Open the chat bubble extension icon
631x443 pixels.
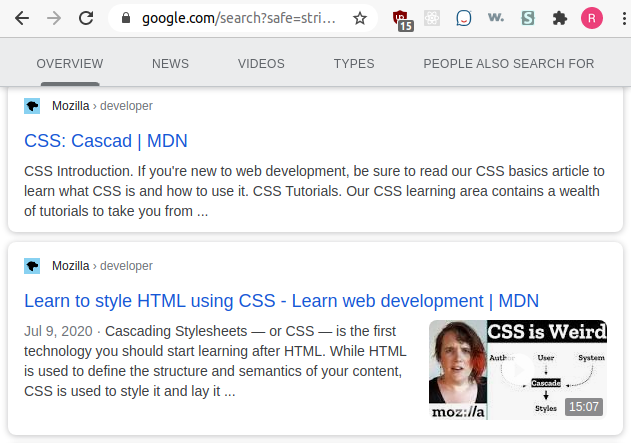tap(463, 18)
